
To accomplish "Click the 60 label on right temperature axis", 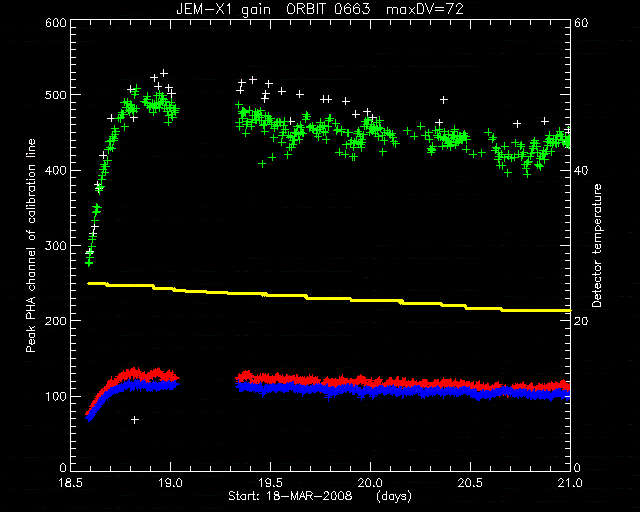I will [x=581, y=23].
